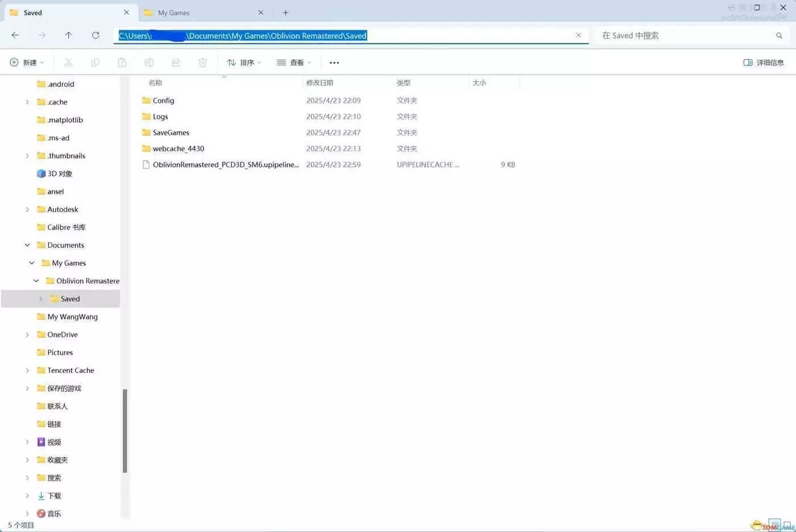The image size is (796, 532).
Task: Click the New item button
Action: [x=27, y=63]
